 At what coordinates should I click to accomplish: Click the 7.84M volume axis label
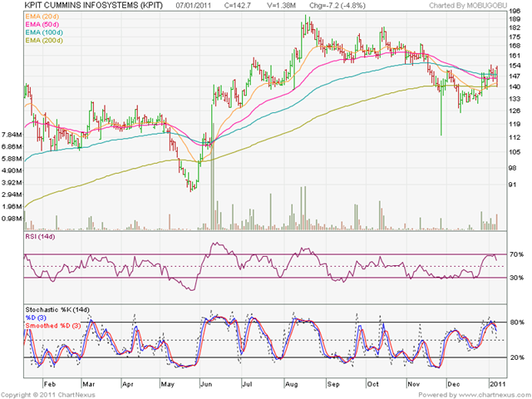12,135
